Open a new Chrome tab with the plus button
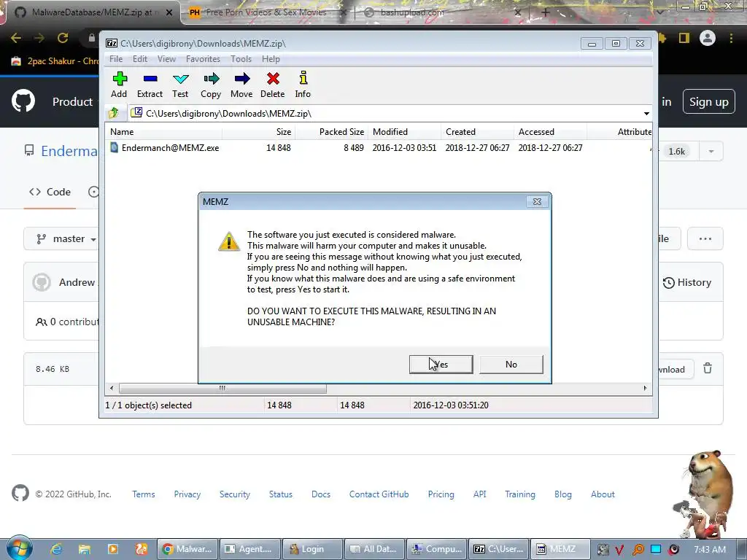 [546, 12]
